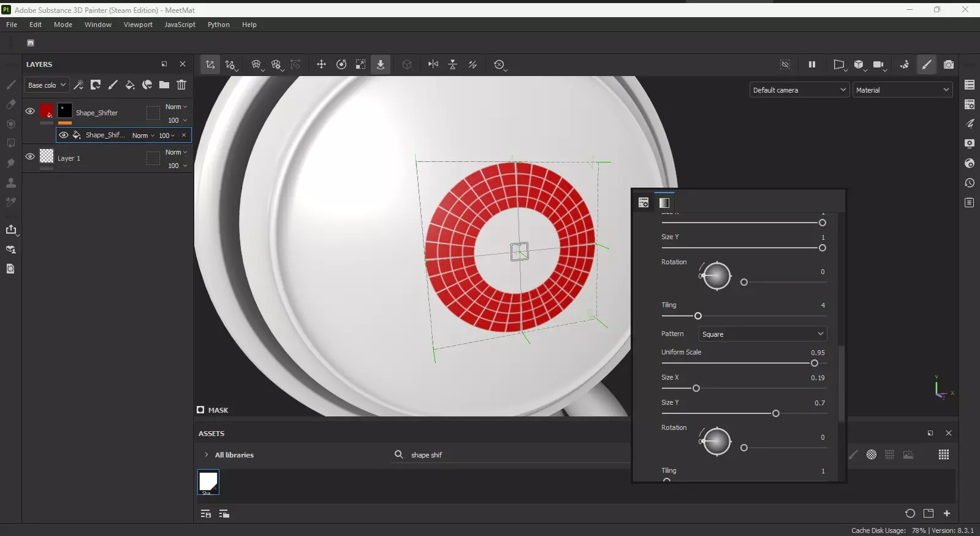The height and width of the screenshot is (536, 980).
Task: Open the Python menu
Action: point(219,25)
